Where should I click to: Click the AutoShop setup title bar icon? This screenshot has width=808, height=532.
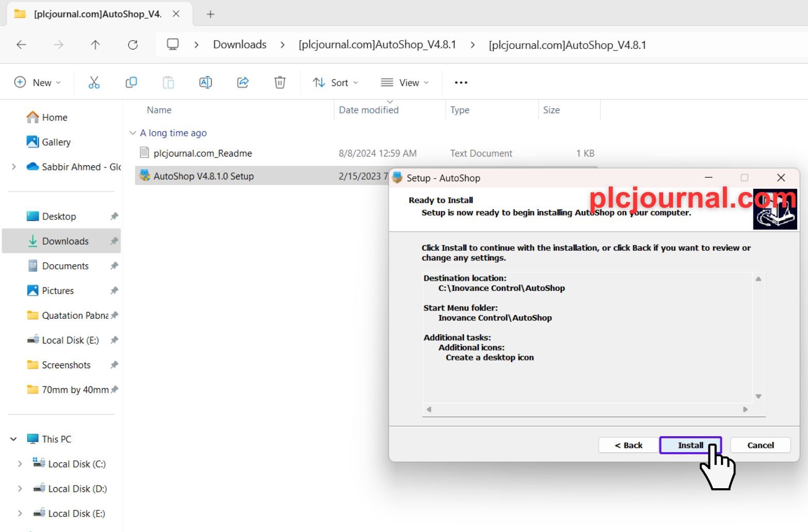pos(397,178)
